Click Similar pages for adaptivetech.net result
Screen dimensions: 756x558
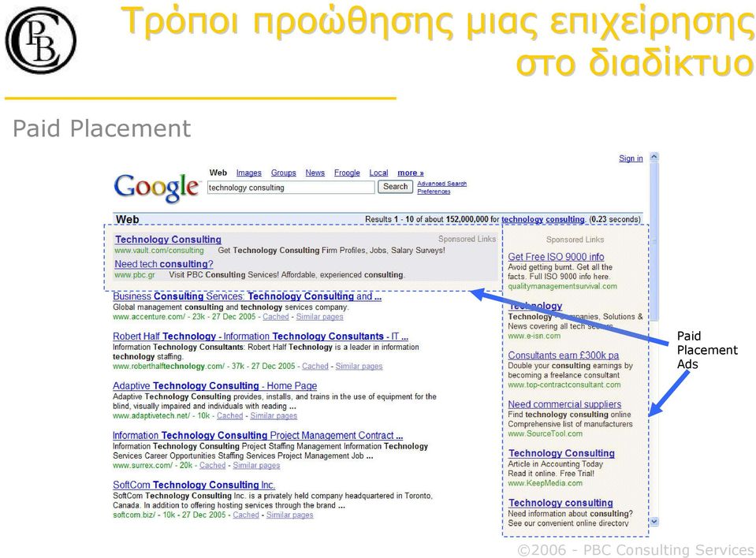click(274, 415)
